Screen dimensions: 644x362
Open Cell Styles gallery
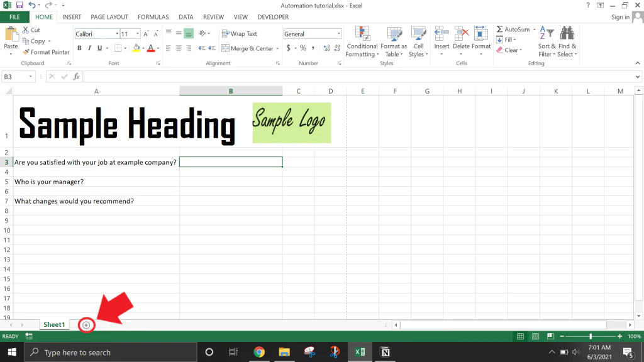(x=418, y=42)
